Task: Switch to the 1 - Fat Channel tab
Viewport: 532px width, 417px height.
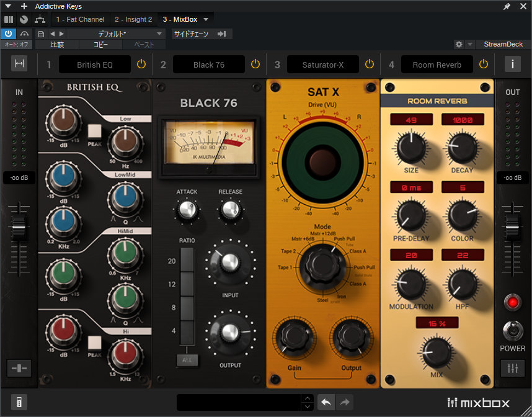Action: (x=80, y=19)
